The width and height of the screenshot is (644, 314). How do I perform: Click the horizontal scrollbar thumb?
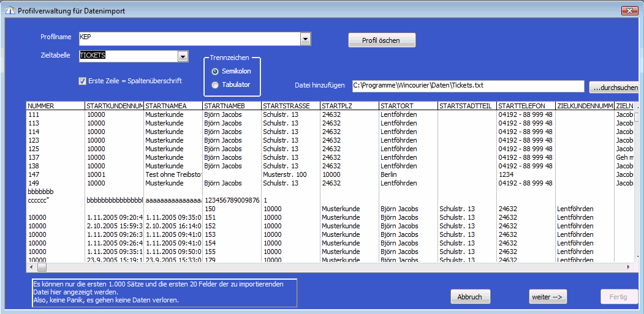42,267
